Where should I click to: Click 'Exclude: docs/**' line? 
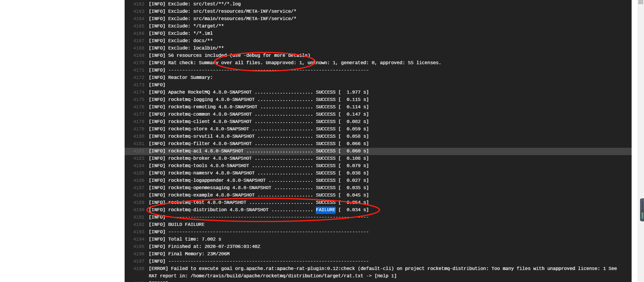[181, 41]
